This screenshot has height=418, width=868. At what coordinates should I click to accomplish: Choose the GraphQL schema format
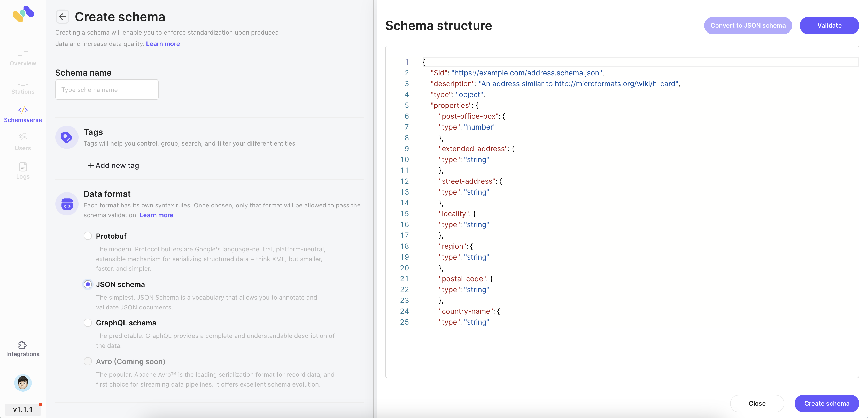[x=88, y=323]
